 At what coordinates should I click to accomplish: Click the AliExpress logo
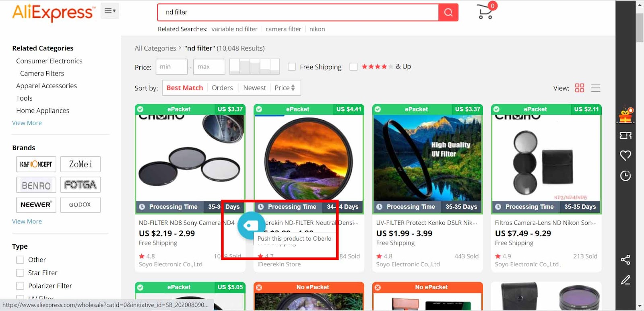[54, 12]
